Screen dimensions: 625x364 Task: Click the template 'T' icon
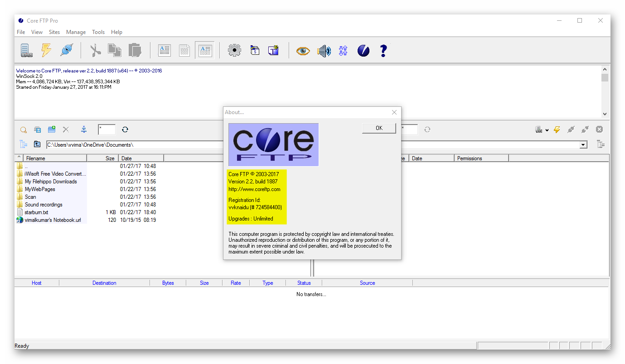pyautogui.click(x=273, y=50)
